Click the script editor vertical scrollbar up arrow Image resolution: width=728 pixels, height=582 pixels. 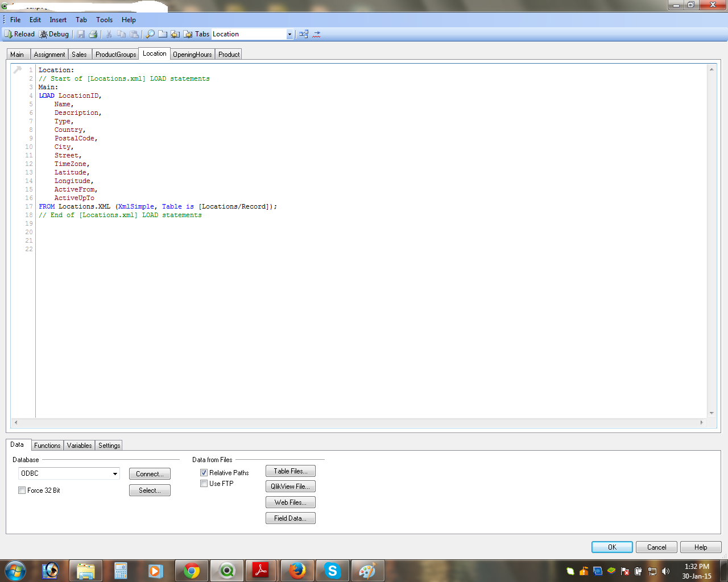click(712, 69)
